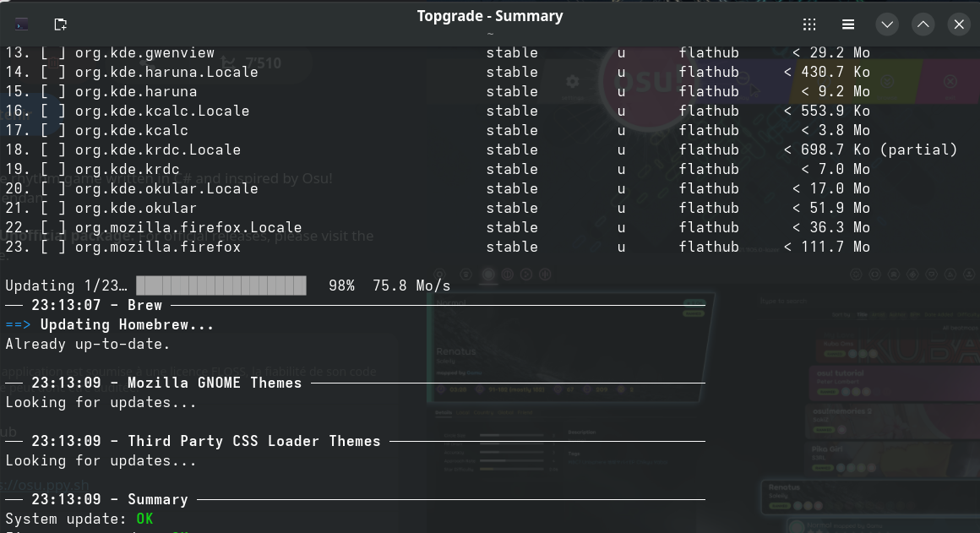Click the terminal profile icon in the header
980x533 pixels.
click(21, 24)
